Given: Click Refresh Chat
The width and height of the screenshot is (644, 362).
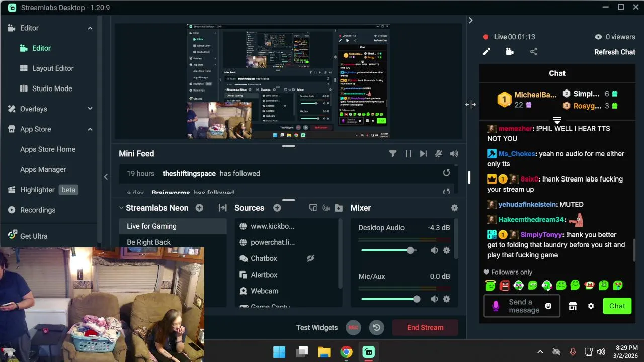Looking at the screenshot, I should [615, 52].
